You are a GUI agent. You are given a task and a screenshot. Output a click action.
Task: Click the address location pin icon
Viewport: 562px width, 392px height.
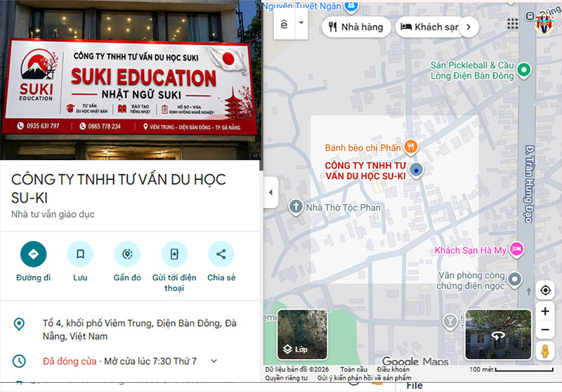[x=19, y=324]
